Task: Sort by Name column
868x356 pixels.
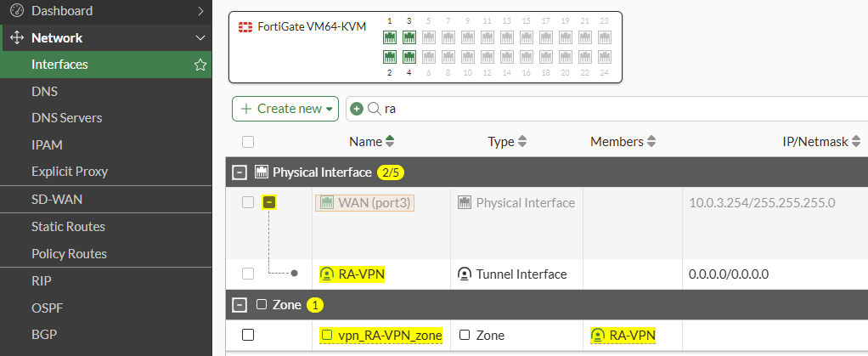Action: pos(371,142)
